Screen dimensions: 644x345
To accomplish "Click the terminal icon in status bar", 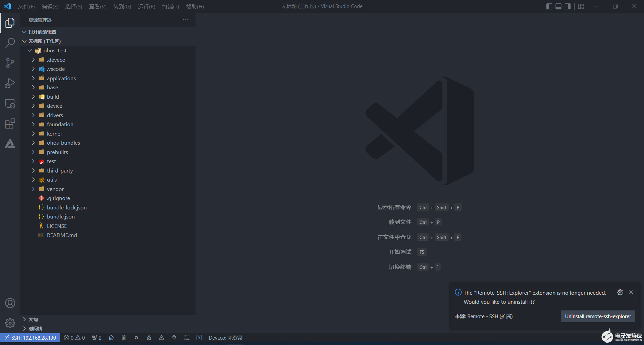I will [199, 338].
